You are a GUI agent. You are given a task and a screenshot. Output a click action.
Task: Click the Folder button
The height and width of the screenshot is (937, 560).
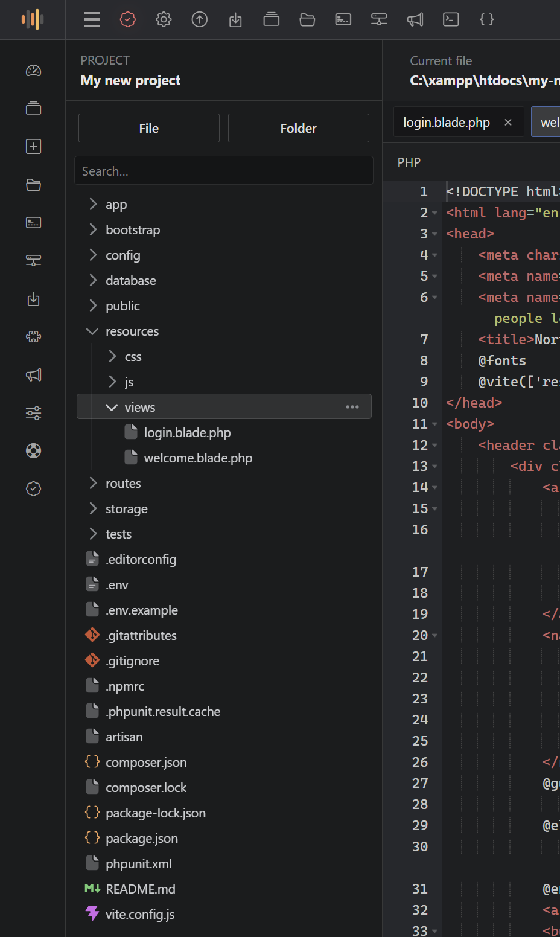click(299, 128)
